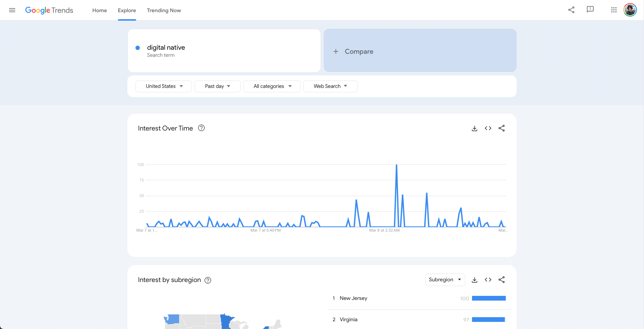Share the Interest Over Time chart
The image size is (644, 329).
(x=501, y=128)
